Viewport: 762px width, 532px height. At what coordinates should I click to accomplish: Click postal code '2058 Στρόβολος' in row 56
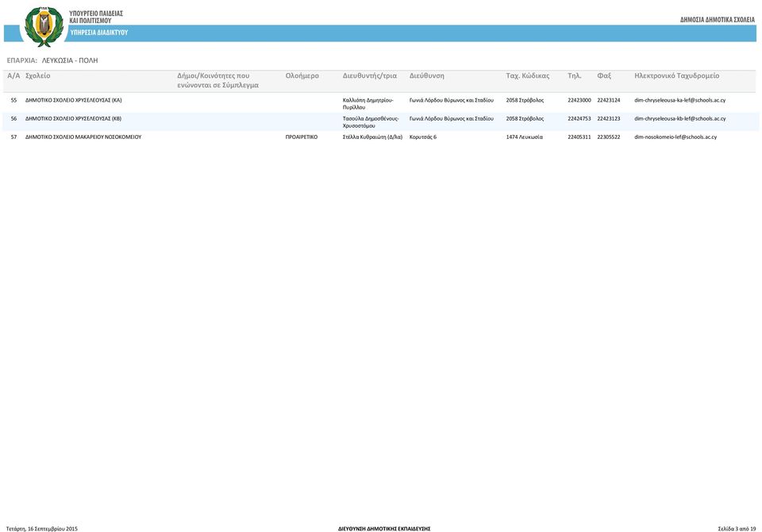[x=525, y=118]
